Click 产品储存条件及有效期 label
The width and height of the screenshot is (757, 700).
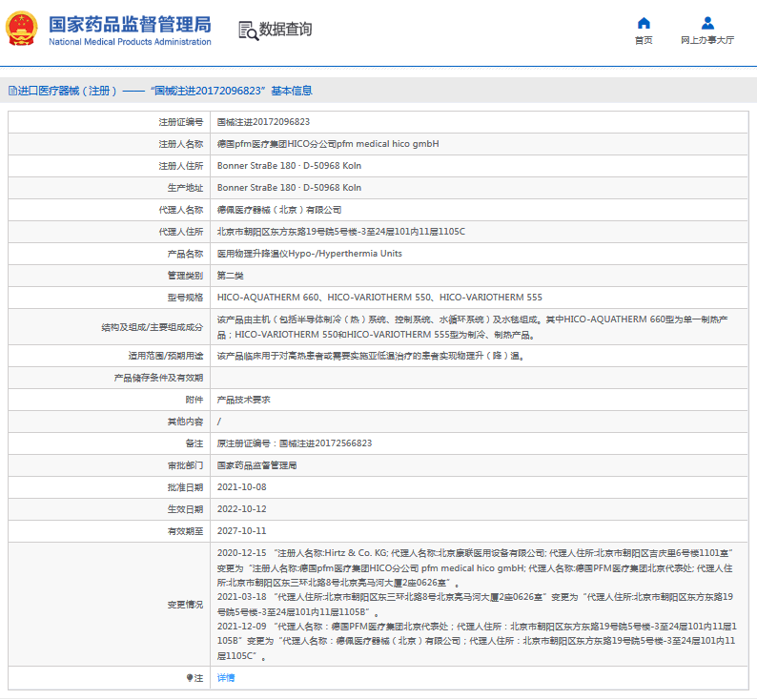point(158,378)
